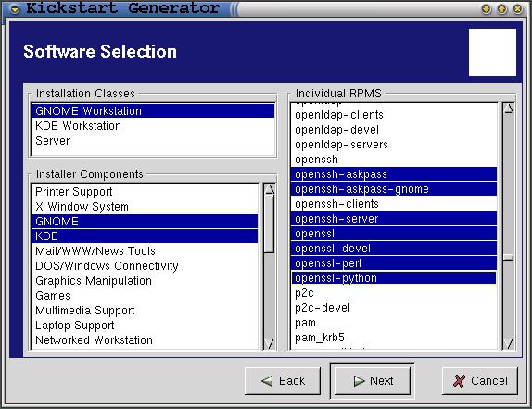Select the pam package row
Image resolution: width=532 pixels, height=409 pixels.
394,323
